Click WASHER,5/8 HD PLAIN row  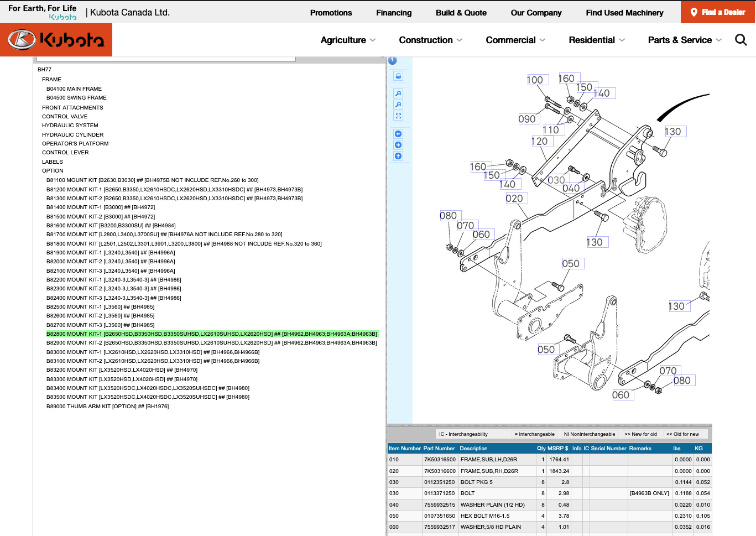point(549,527)
